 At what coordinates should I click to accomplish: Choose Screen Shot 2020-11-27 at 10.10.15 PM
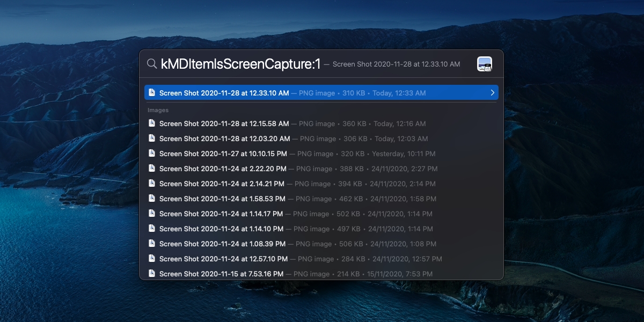coord(321,153)
